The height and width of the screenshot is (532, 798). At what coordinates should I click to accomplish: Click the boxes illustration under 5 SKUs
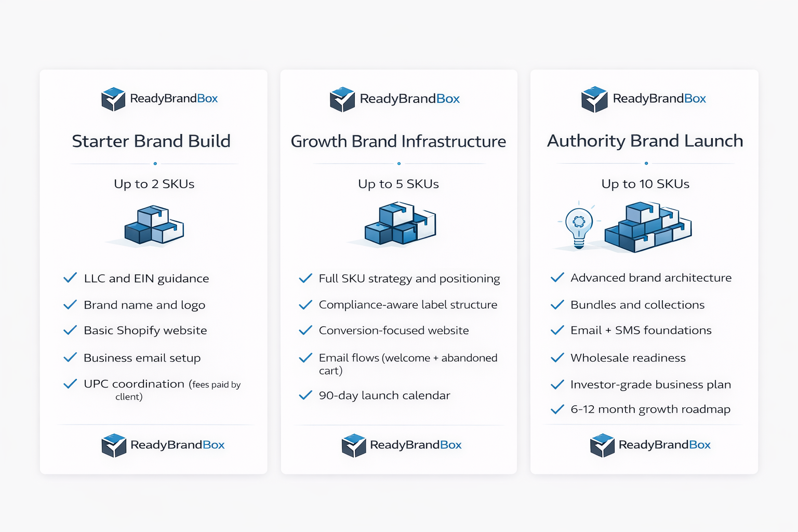tap(400, 224)
